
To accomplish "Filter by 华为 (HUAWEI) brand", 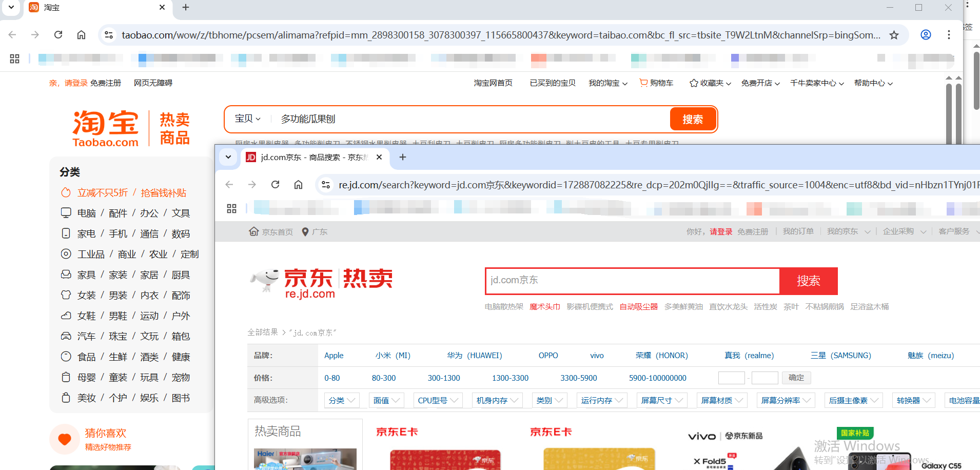I will coord(475,356).
